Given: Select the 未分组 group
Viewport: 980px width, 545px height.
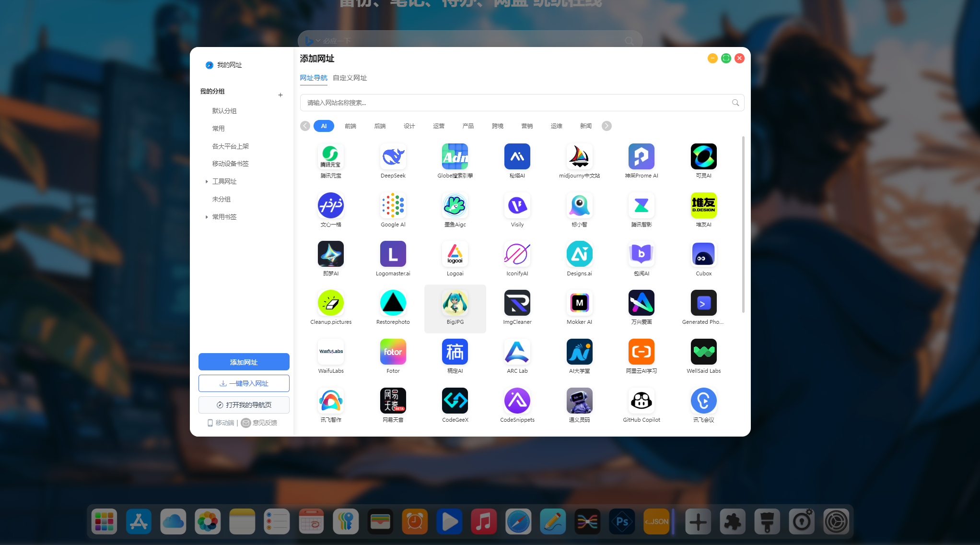Looking at the screenshot, I should click(222, 199).
